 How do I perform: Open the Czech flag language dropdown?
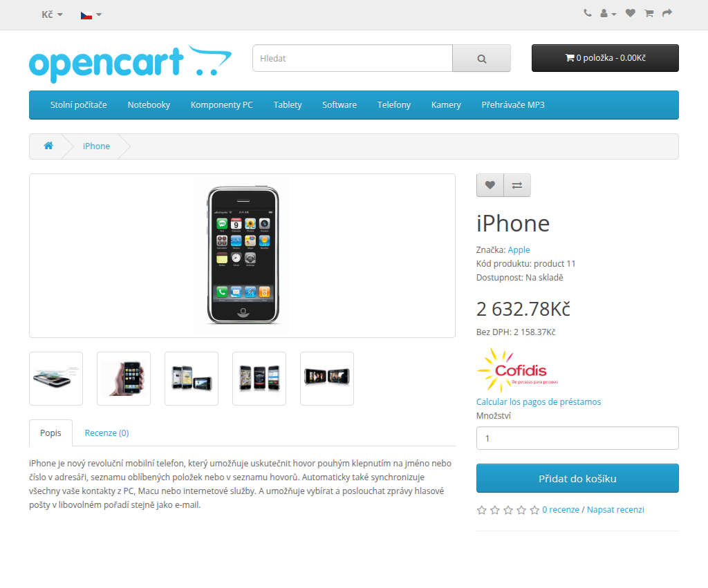[x=91, y=15]
